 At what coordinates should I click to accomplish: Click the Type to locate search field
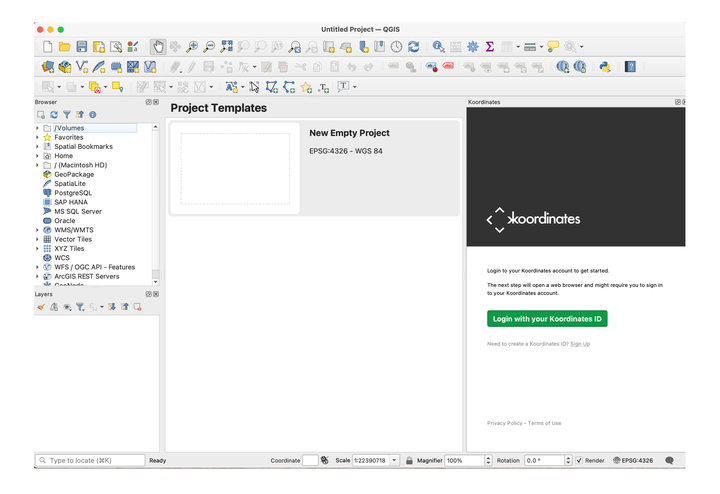90,460
